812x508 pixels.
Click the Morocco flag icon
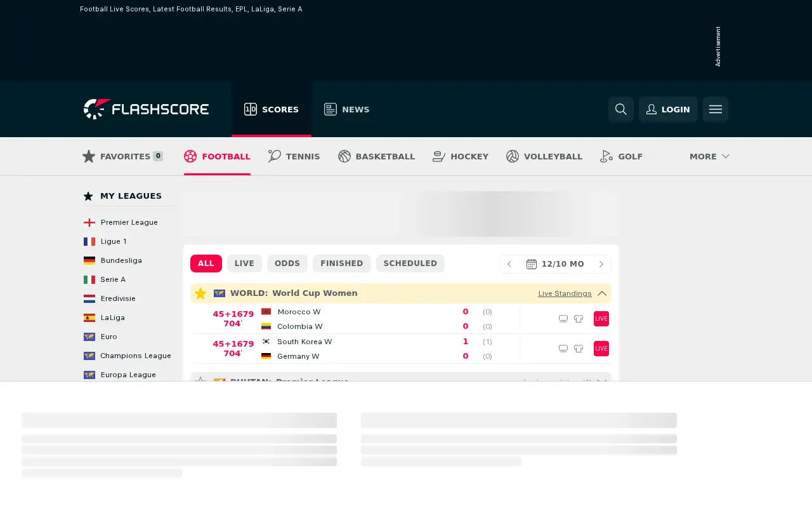tap(266, 312)
